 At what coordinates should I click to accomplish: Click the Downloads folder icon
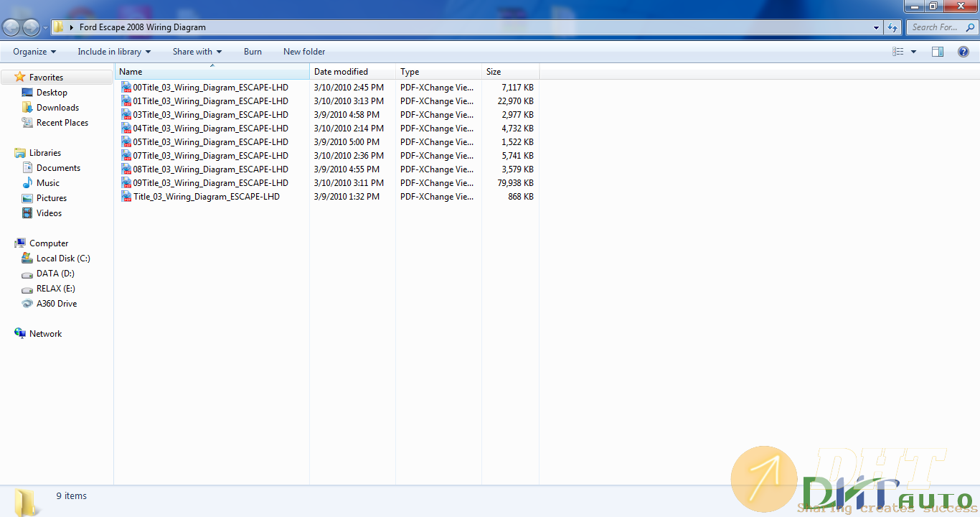point(27,107)
